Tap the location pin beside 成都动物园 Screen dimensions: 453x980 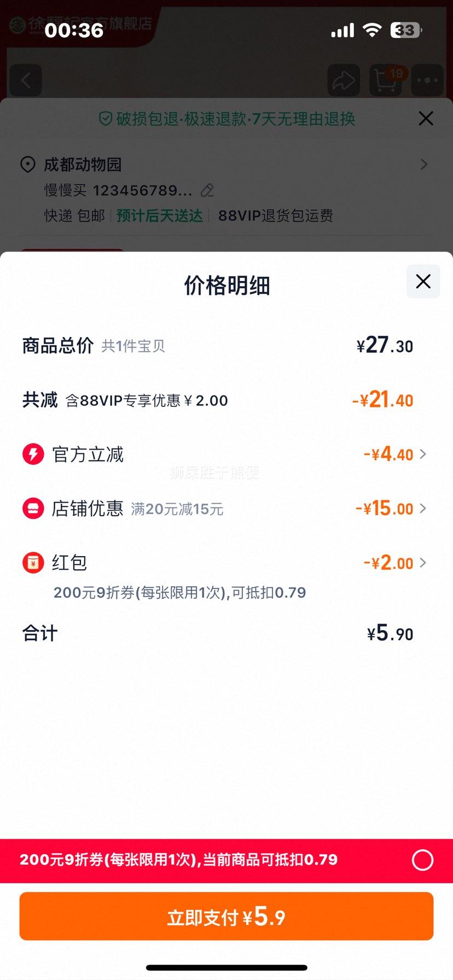tap(27, 164)
